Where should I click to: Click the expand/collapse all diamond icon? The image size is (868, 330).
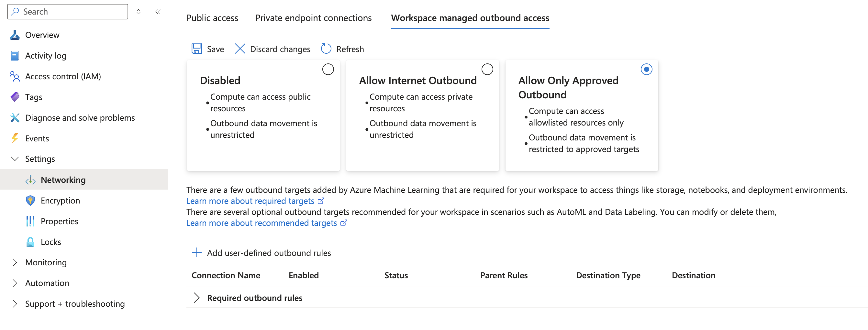click(x=139, y=12)
